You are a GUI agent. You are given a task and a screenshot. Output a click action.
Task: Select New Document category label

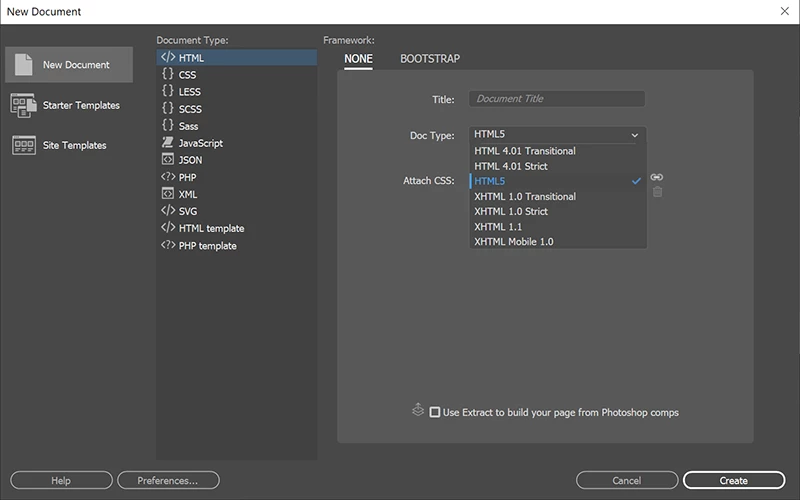pos(76,65)
